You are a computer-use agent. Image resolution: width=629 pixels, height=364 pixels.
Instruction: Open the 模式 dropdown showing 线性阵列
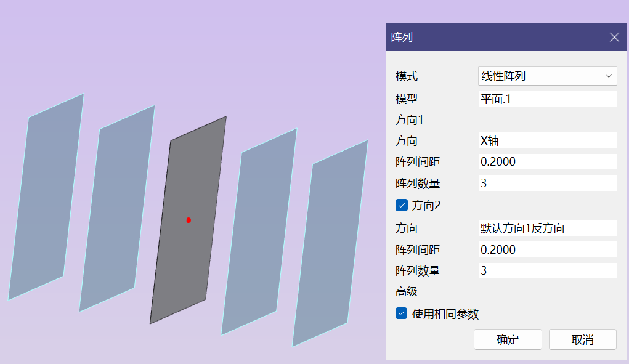[547, 76]
